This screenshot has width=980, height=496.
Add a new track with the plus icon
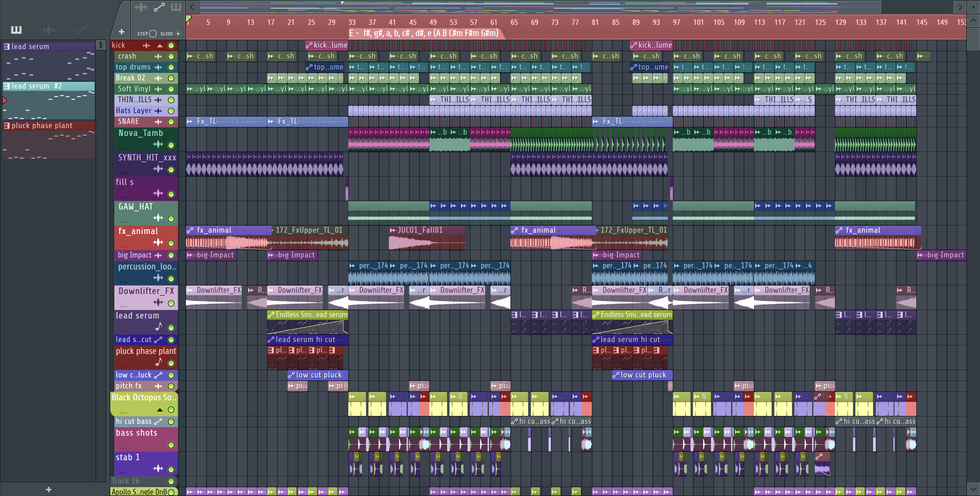click(121, 32)
